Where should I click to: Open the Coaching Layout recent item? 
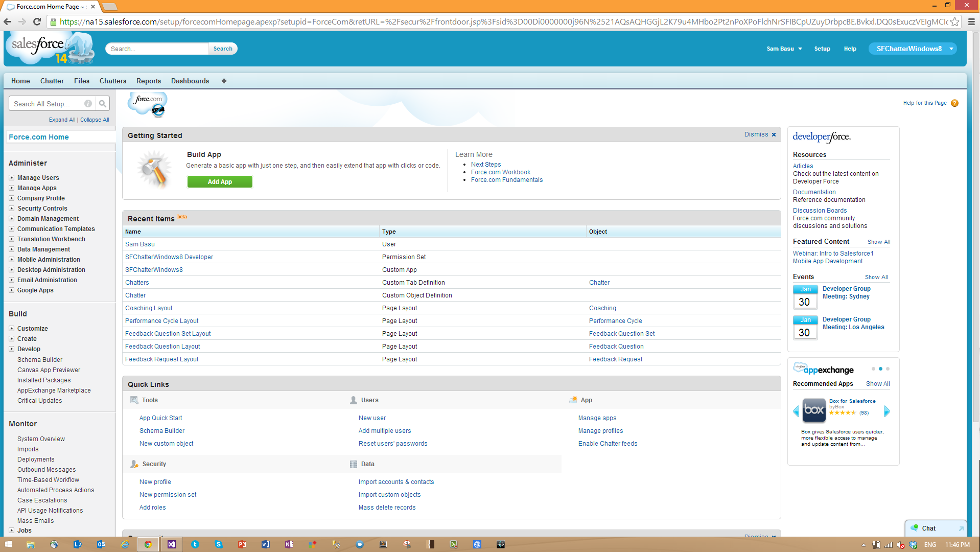(x=149, y=308)
